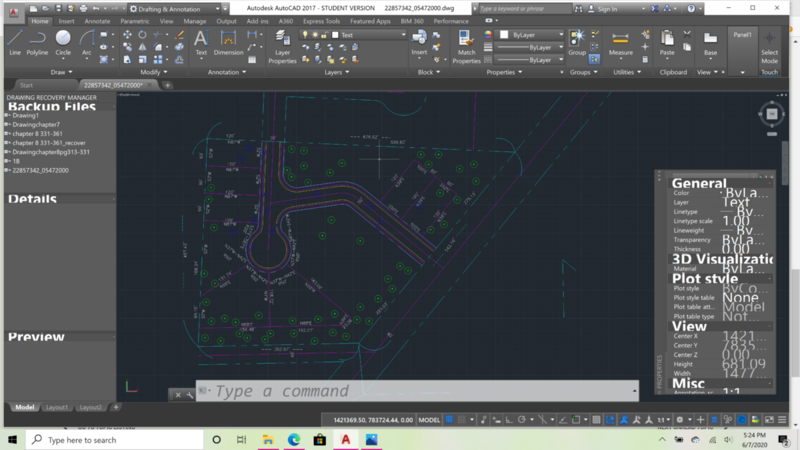Screen dimensions: 800x450
Task: Select the Polyline tool
Action: 37,42
